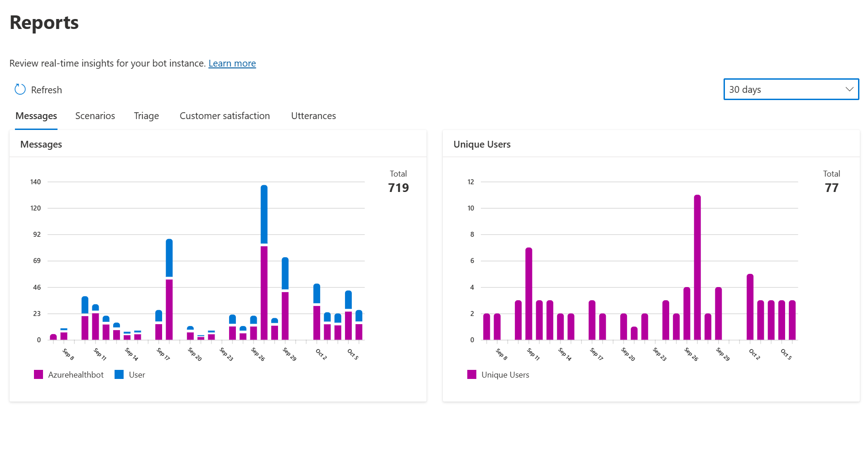This screenshot has width=868, height=455.
Task: Open the Learn more link
Action: tap(232, 63)
